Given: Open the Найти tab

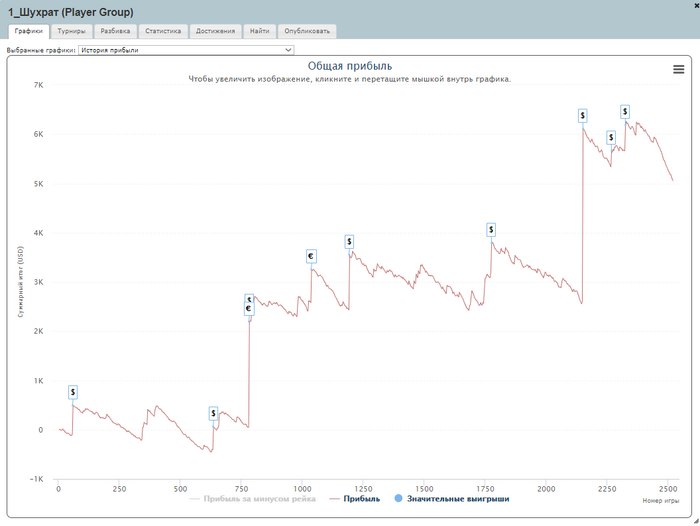Looking at the screenshot, I should click(259, 31).
